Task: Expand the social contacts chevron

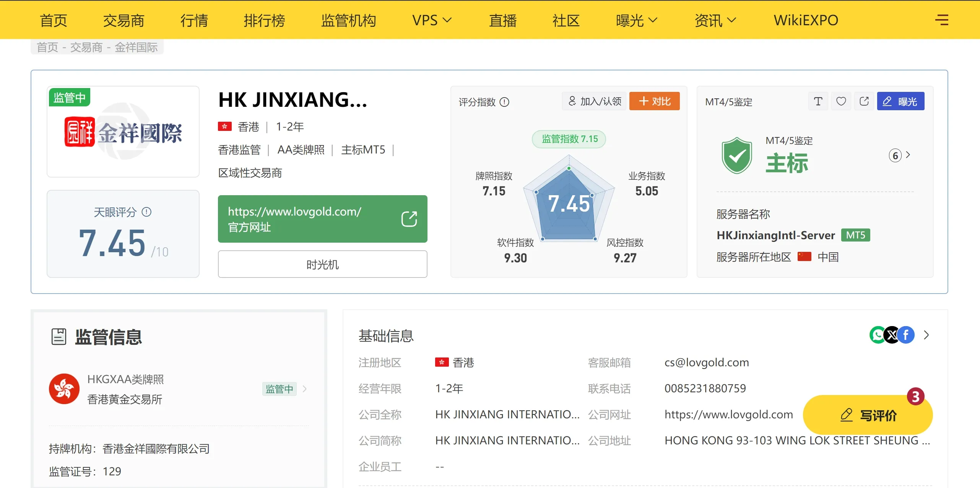Action: click(926, 335)
